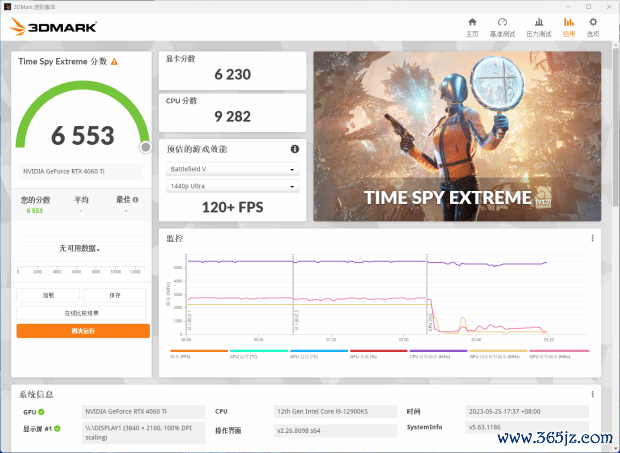The width and height of the screenshot is (620, 453).
Task: Open the Results (结果) tab
Action: click(x=569, y=27)
